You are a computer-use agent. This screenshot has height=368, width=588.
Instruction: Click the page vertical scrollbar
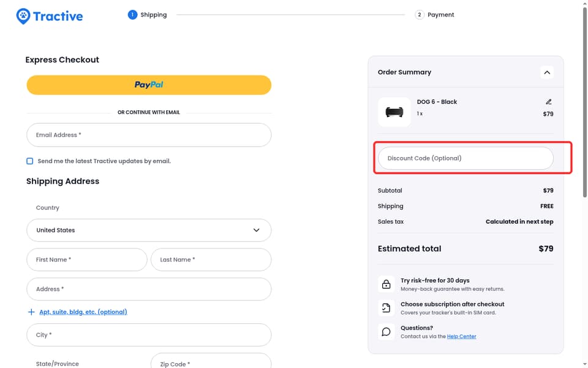(x=584, y=101)
